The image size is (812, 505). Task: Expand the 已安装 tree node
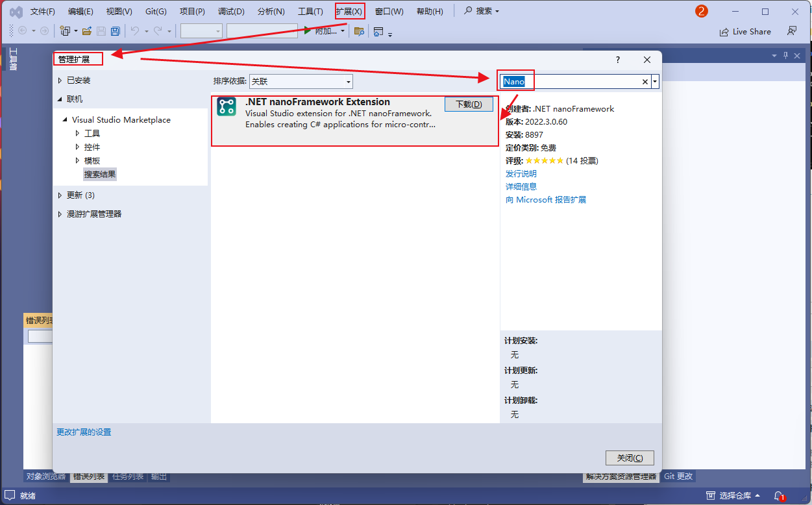(x=60, y=80)
